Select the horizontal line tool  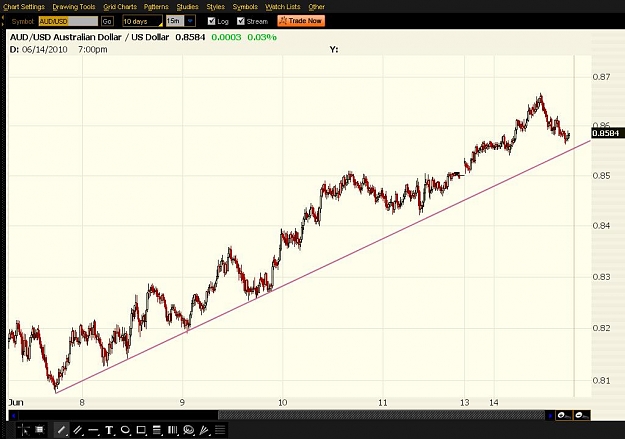point(93,430)
